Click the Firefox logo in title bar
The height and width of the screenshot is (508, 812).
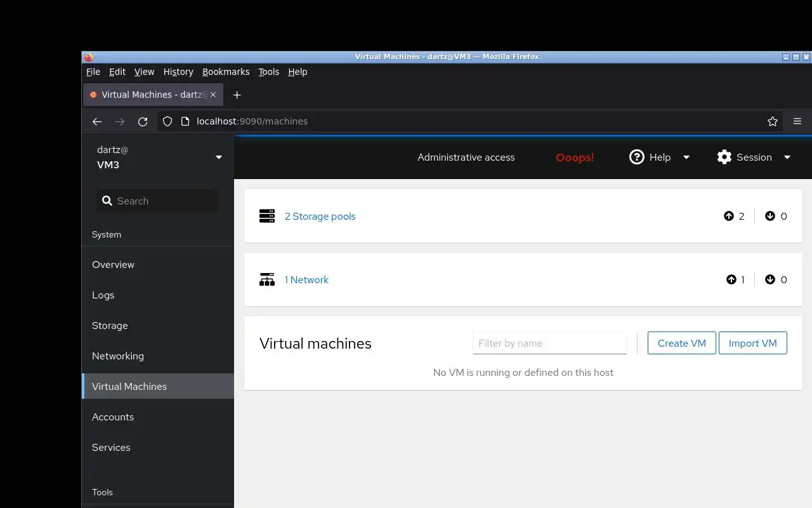88,57
